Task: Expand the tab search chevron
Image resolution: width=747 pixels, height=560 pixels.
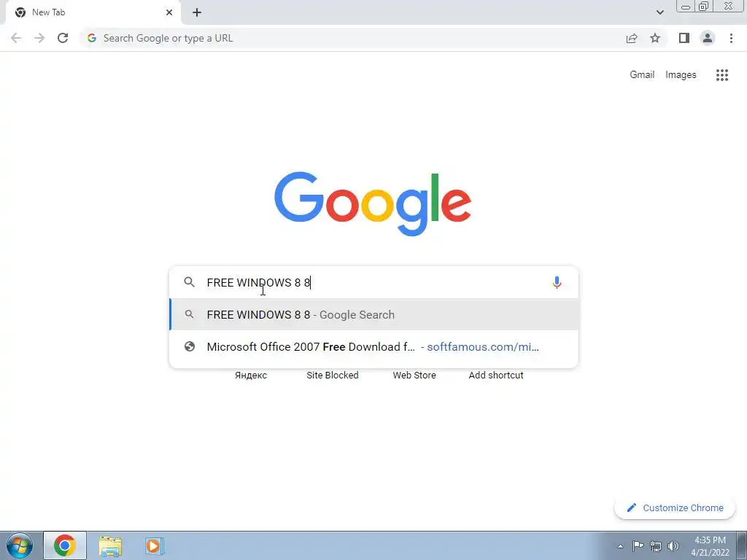Action: [x=659, y=12]
